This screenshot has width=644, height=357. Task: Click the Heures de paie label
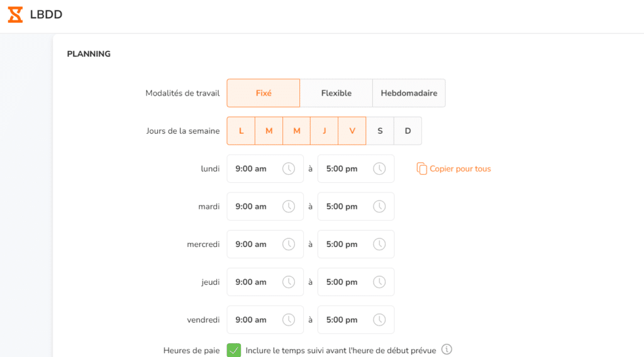click(x=191, y=351)
